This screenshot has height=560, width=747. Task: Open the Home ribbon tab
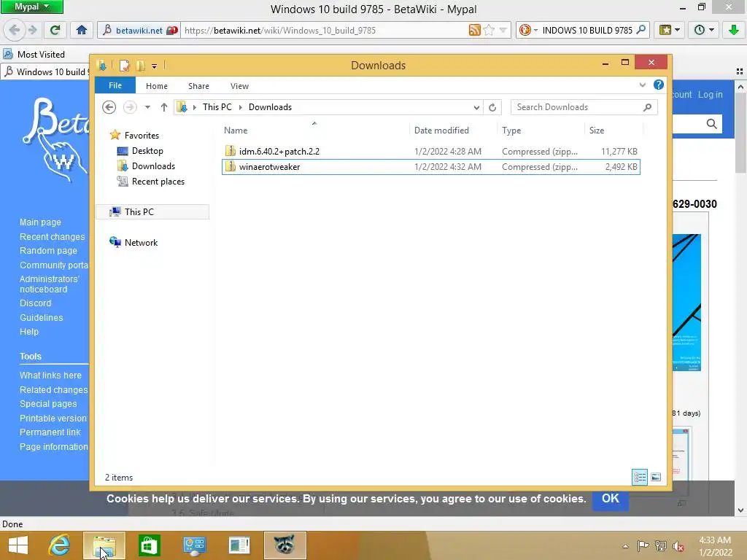pos(157,86)
